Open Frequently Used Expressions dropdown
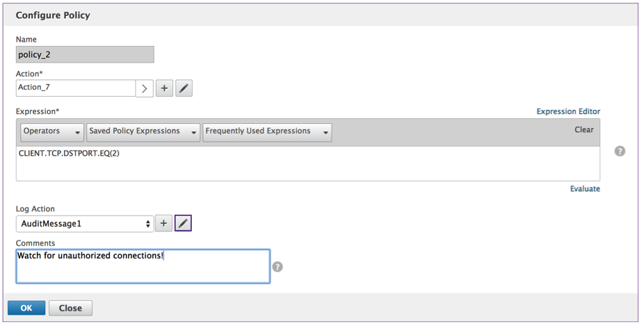644x326 pixels. point(267,131)
